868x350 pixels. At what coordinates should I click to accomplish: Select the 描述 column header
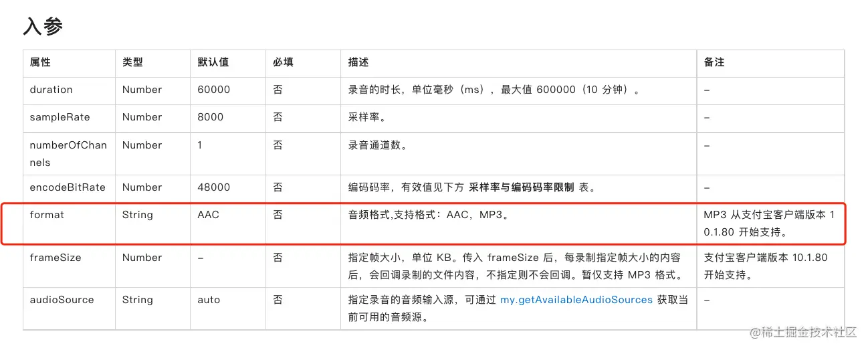[358, 62]
